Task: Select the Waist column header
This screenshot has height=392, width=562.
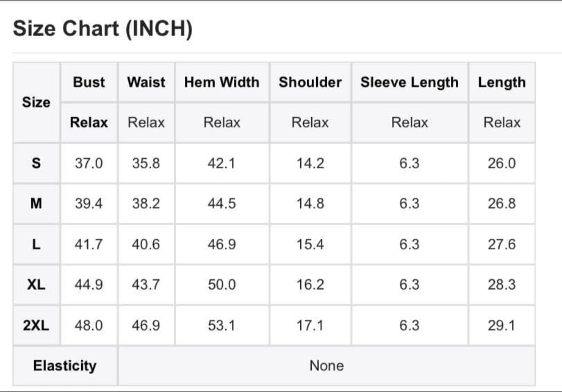Action: tap(146, 82)
